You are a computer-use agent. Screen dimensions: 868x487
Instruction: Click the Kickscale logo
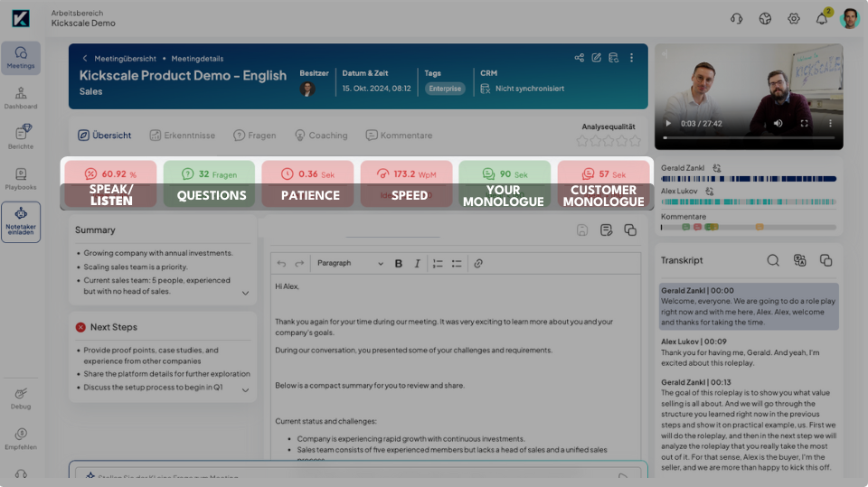[21, 18]
